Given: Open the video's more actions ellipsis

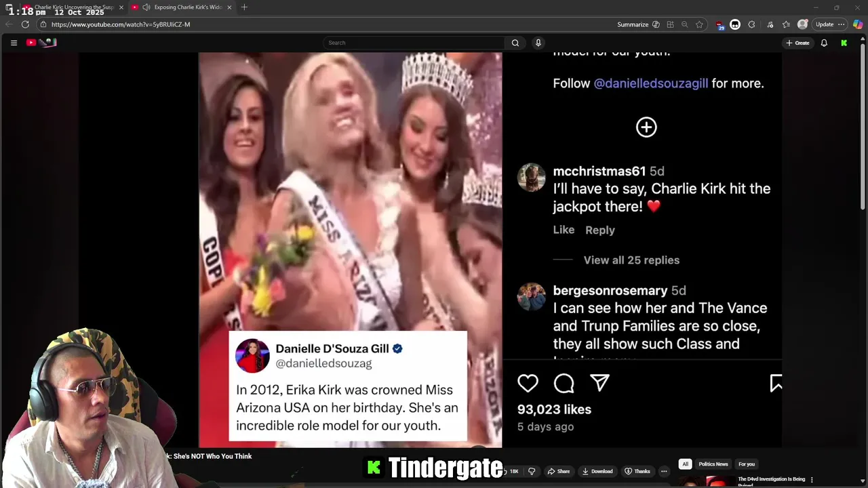Looking at the screenshot, I should [x=664, y=471].
